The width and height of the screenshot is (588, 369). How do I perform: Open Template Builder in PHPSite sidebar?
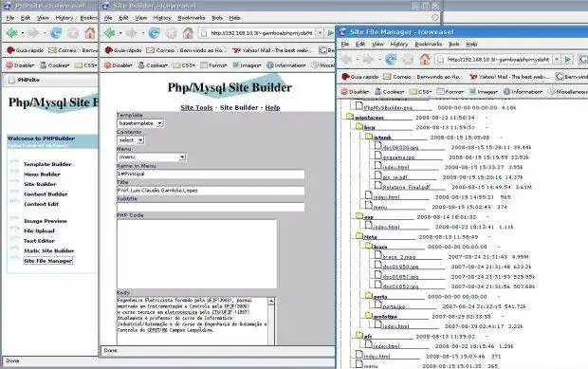47,164
